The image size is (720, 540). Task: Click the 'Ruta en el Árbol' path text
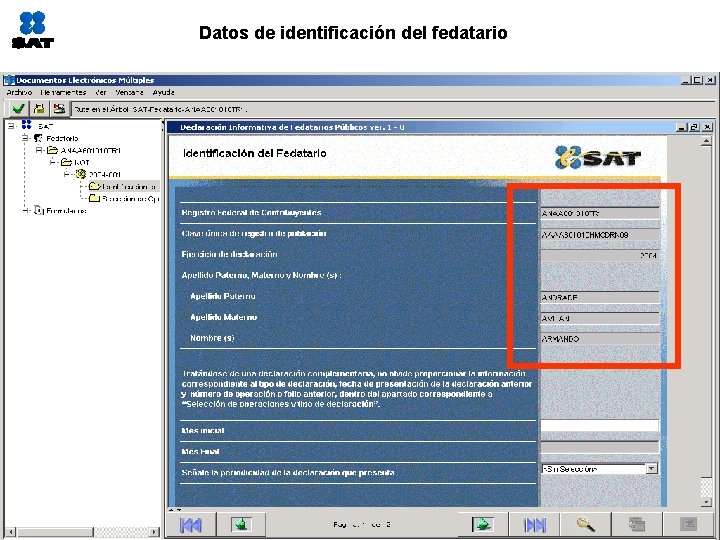(x=161, y=109)
